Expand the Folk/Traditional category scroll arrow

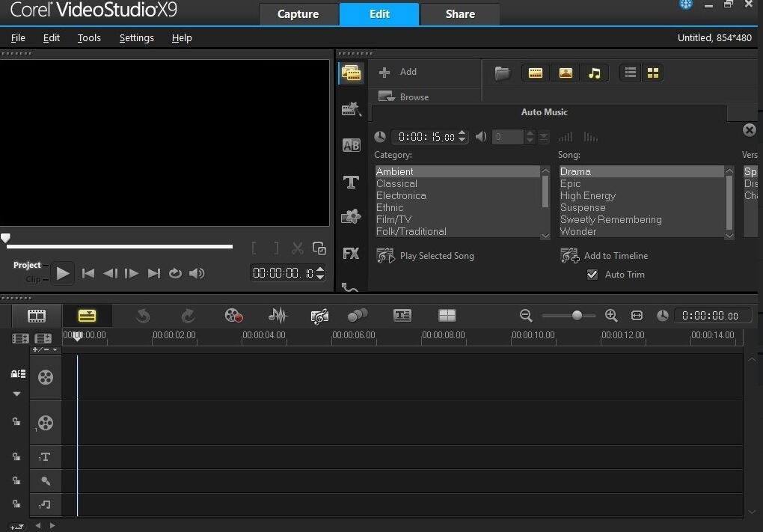click(545, 234)
